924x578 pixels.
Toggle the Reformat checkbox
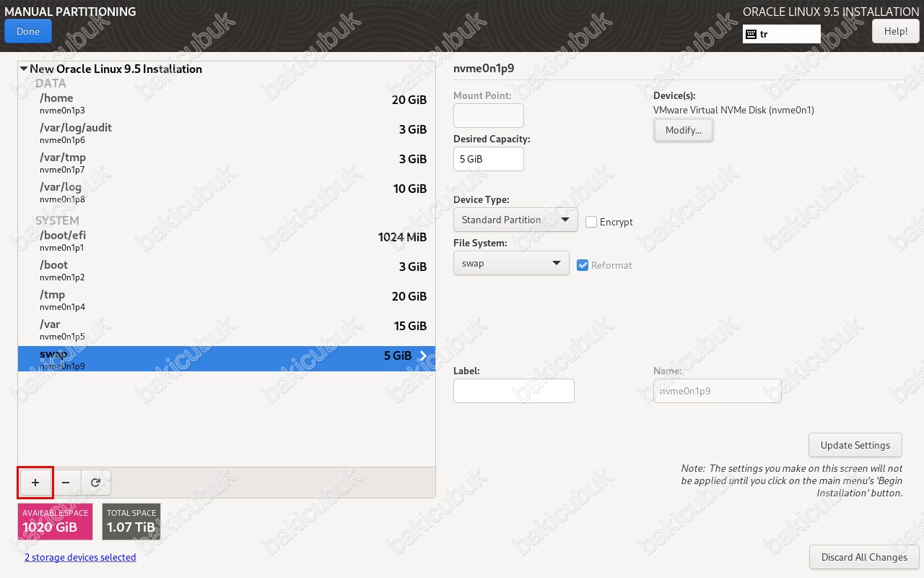tap(583, 265)
